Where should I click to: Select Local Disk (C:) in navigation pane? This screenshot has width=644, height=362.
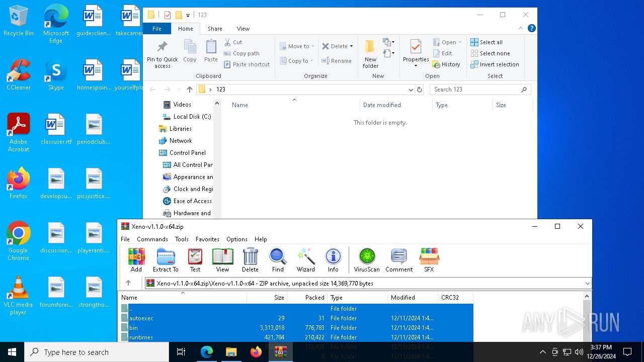pyautogui.click(x=187, y=117)
